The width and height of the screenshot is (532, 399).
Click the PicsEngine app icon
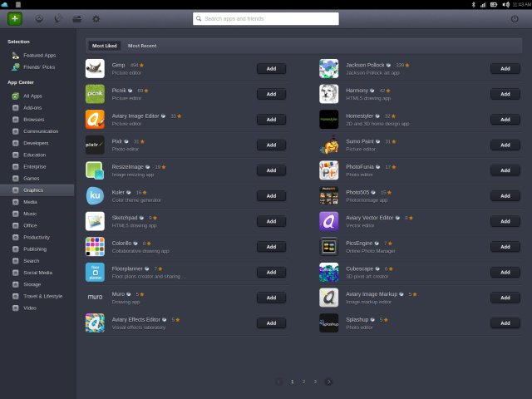pos(329,247)
